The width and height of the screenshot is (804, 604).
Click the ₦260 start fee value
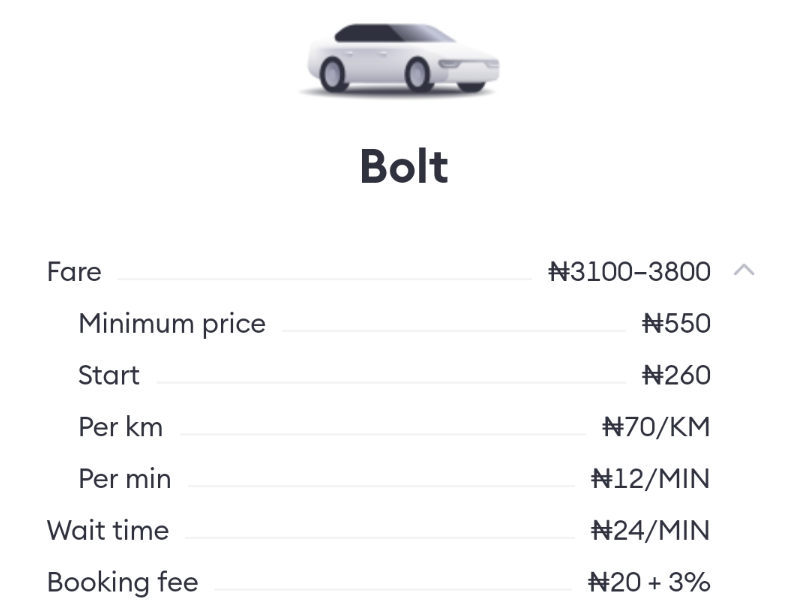coord(676,375)
